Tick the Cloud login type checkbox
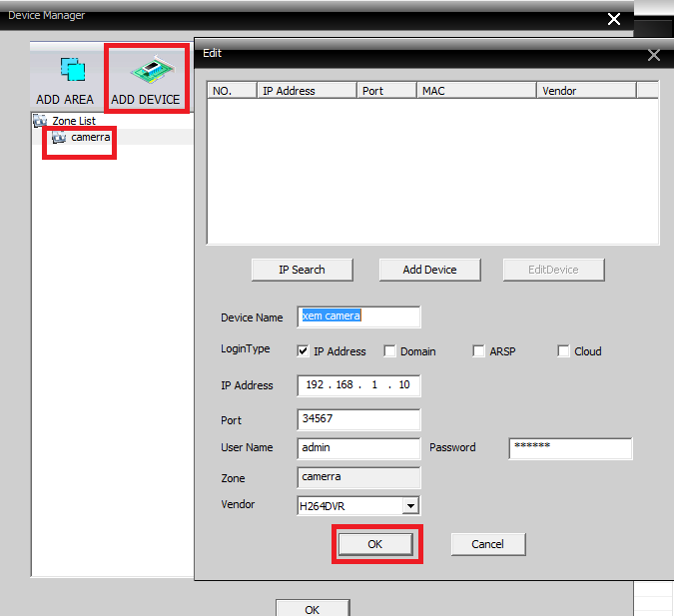674x616 pixels. coord(564,351)
